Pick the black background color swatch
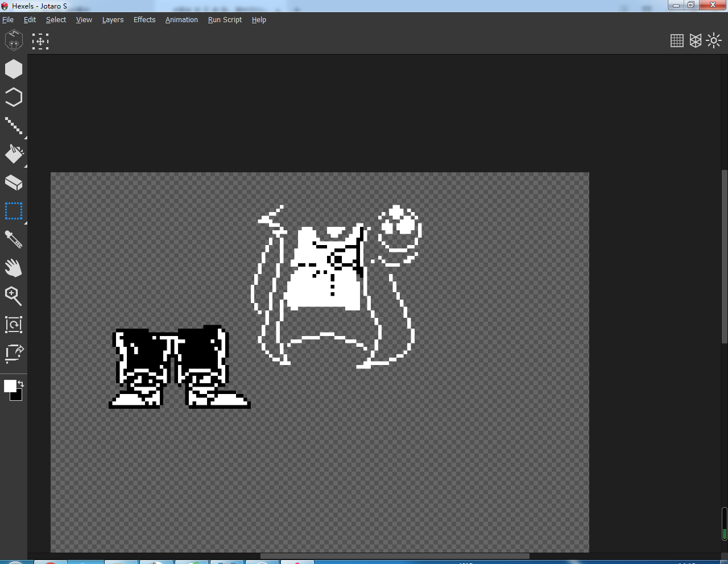The image size is (728, 564). point(18,396)
